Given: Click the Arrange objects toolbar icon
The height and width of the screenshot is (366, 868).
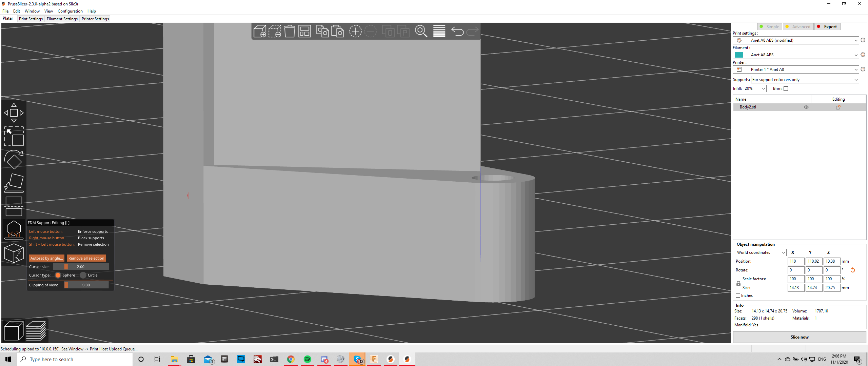Looking at the screenshot, I should [x=304, y=31].
